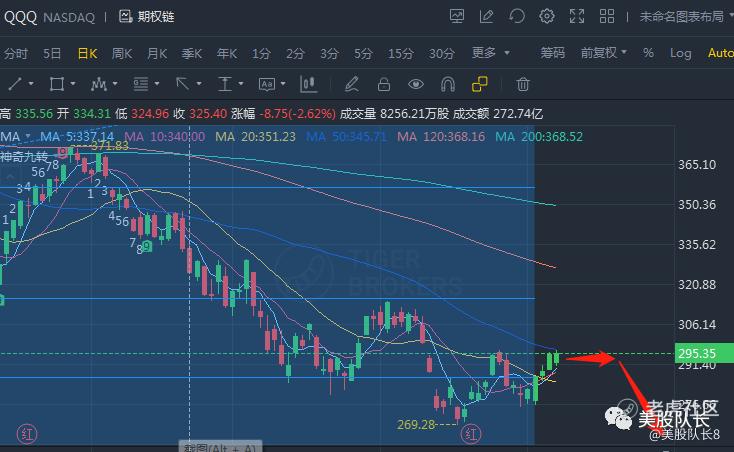Expand the Fibonacci tool options arrow
Image resolution: width=734 pixels, height=452 pixels.
pos(157,84)
